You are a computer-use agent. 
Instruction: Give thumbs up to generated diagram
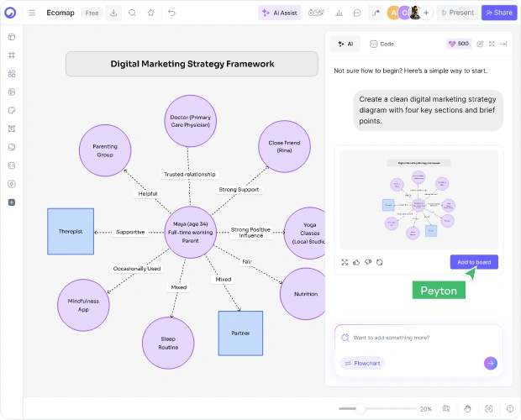pyautogui.click(x=356, y=262)
